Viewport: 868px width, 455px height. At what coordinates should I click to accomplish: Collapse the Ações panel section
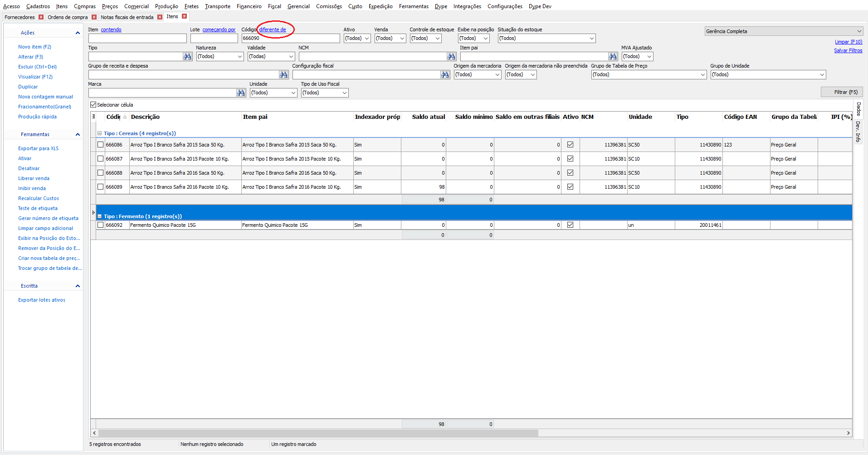pyautogui.click(x=78, y=33)
